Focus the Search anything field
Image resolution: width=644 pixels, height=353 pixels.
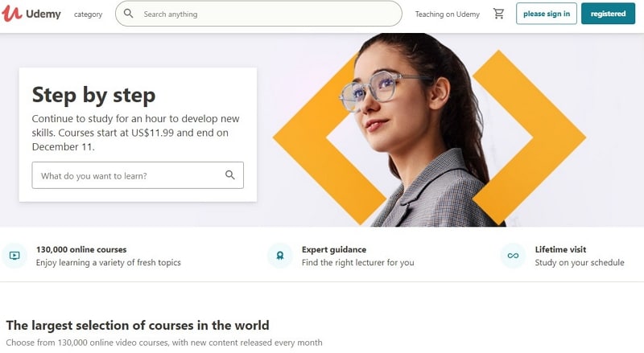258,14
